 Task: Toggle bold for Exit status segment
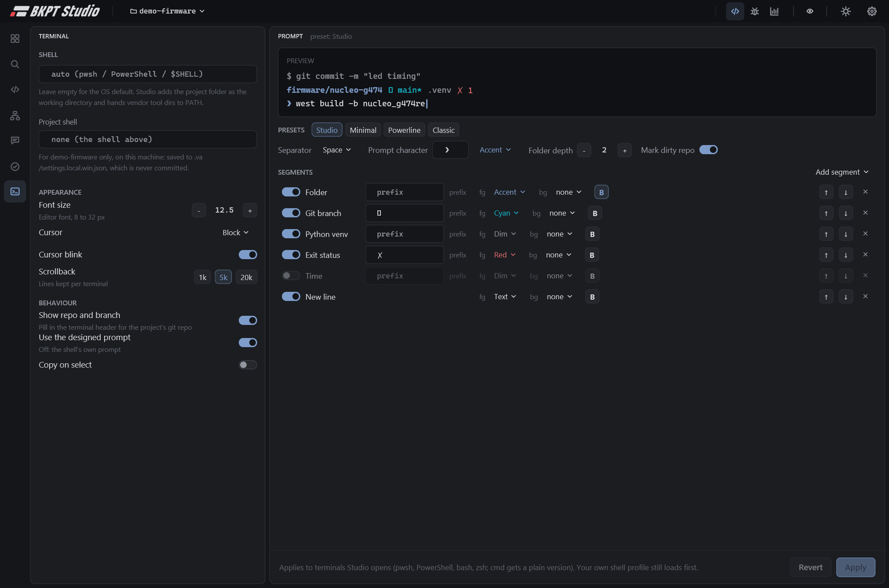click(x=592, y=255)
